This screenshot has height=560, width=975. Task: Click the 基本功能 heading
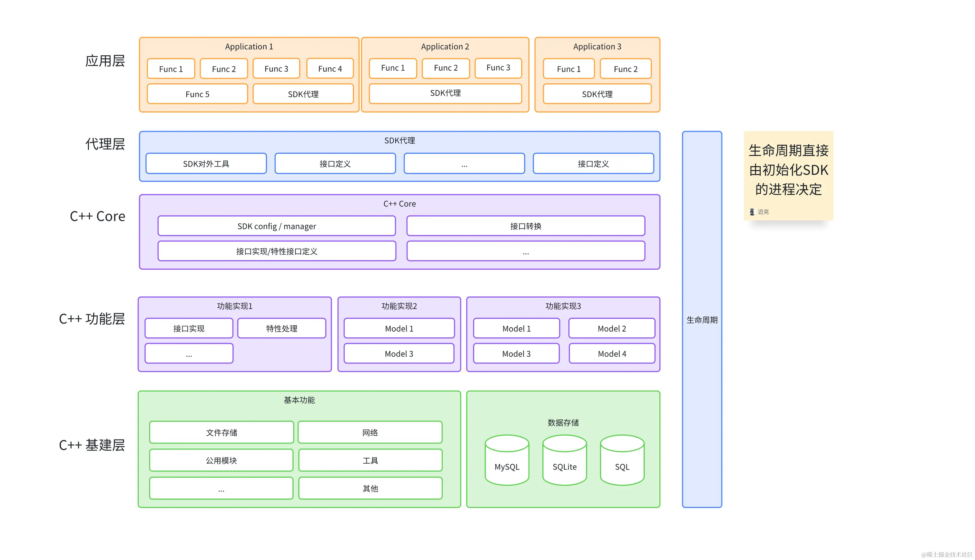tap(299, 401)
